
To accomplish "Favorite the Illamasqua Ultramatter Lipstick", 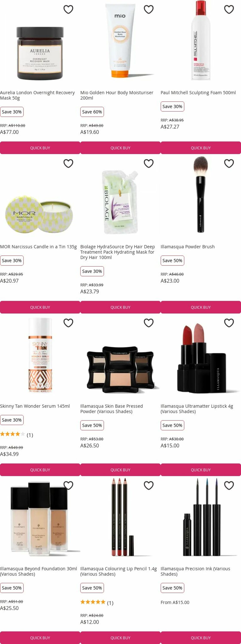I will [x=229, y=323].
